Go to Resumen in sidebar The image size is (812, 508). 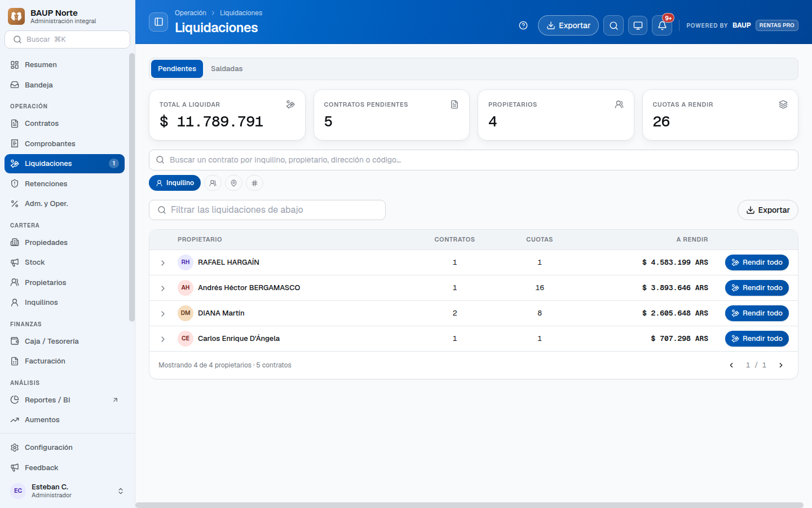(x=64, y=65)
